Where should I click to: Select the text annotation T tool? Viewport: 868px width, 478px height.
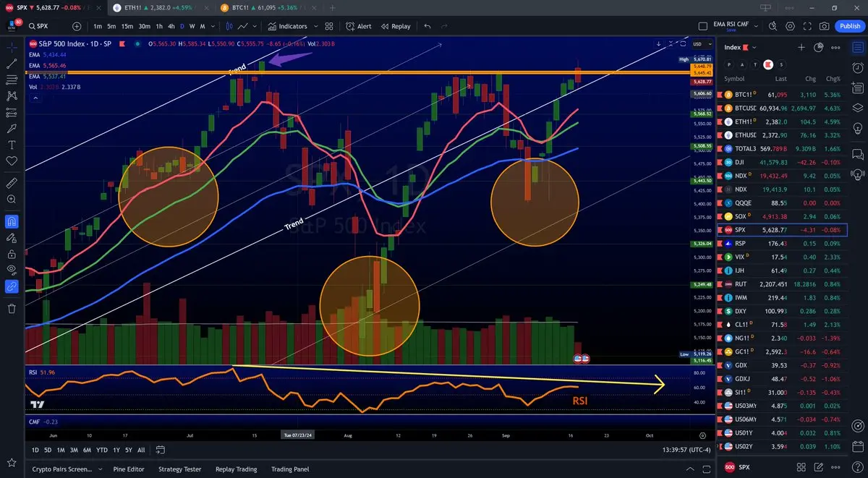point(12,143)
